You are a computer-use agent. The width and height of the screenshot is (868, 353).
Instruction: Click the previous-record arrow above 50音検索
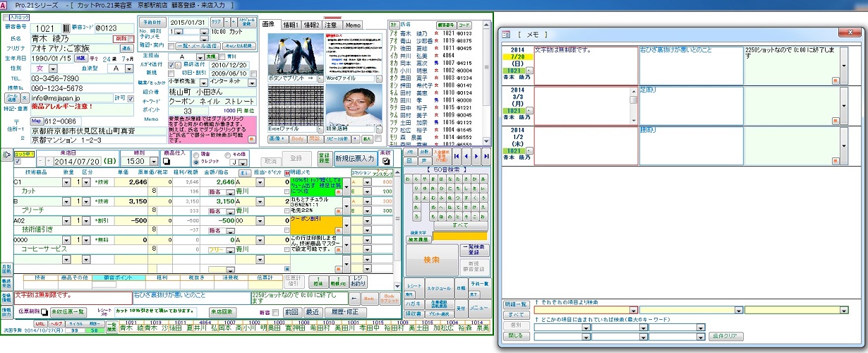[467, 156]
